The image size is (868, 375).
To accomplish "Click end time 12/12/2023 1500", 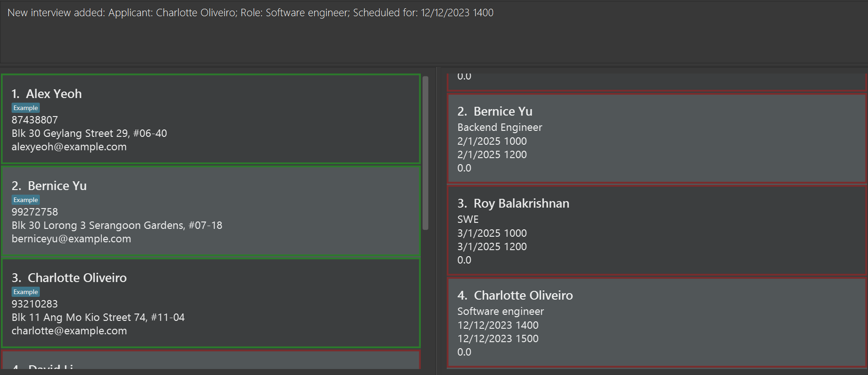I will [498, 338].
